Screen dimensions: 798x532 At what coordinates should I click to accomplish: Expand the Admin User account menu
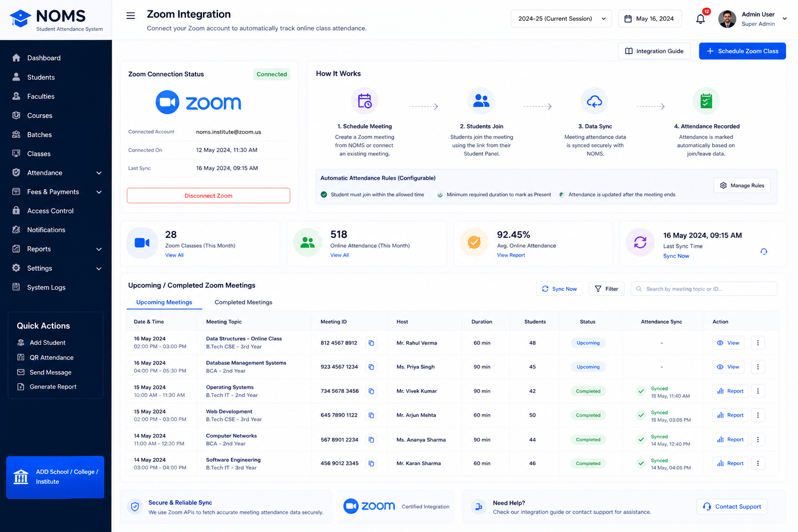click(784, 19)
